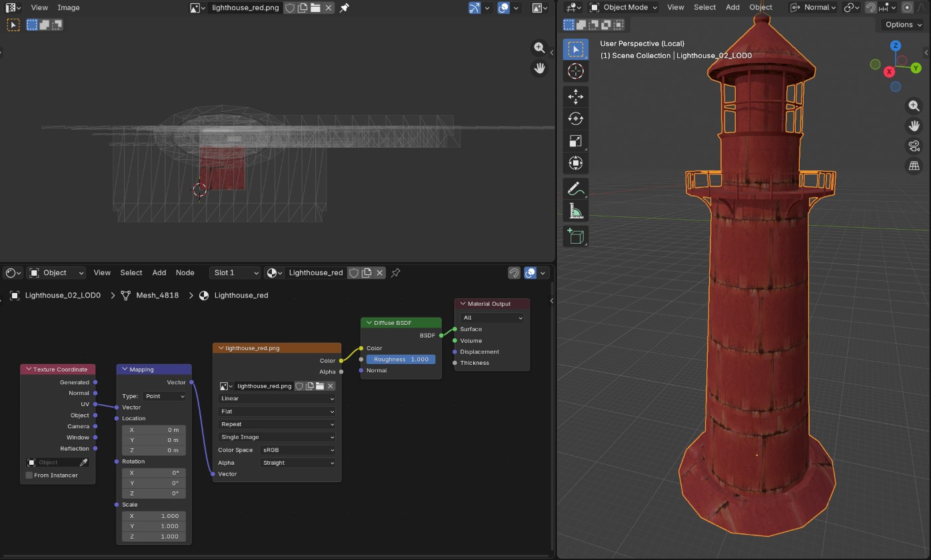The height and width of the screenshot is (560, 931).
Task: Toggle snapping in node editor header
Action: 514,272
